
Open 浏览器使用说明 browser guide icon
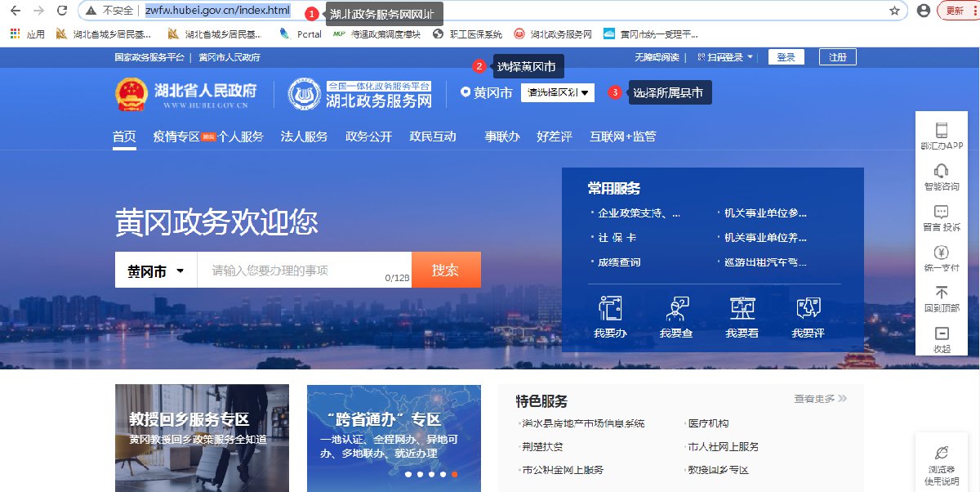[942, 452]
